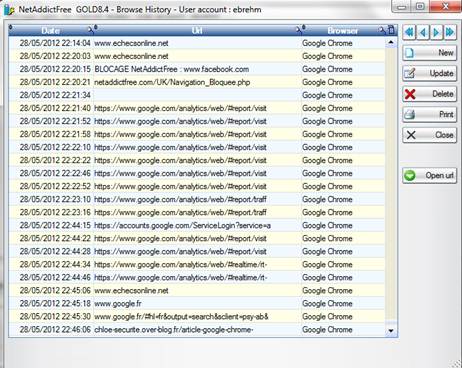Select the #report/traff entry at 22:23:16
The image size is (462, 368).
coord(197,212)
